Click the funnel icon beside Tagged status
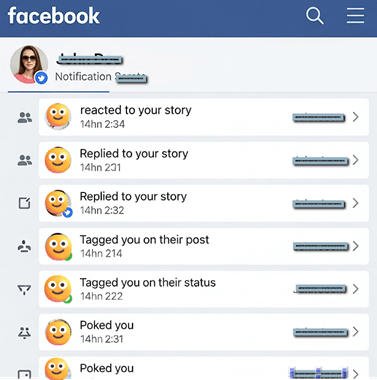377x380 pixels. (x=24, y=289)
